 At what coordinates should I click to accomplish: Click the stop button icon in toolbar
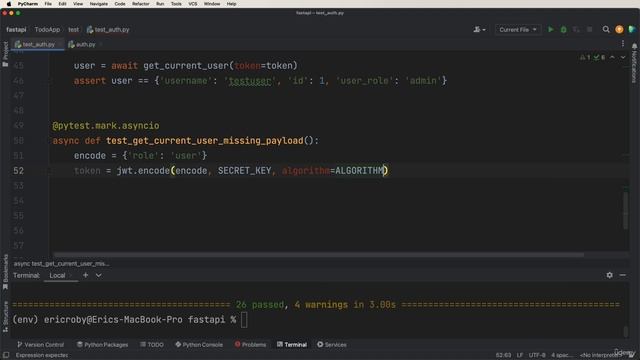(589, 29)
